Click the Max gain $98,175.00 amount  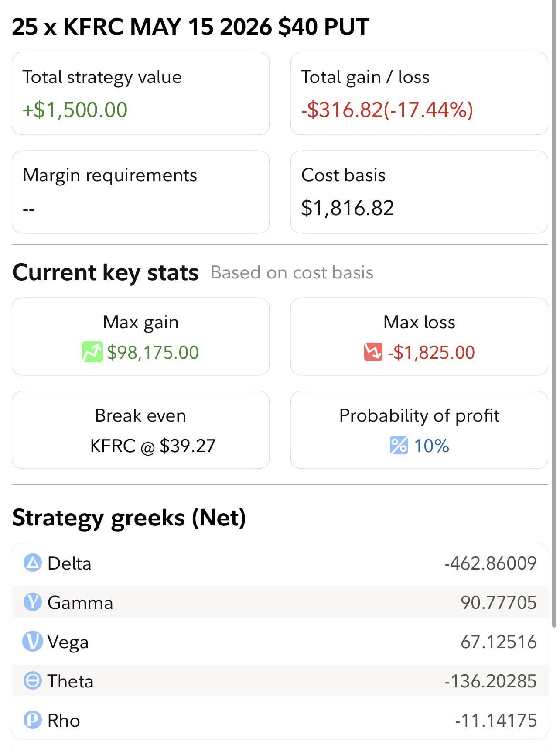pos(153,352)
